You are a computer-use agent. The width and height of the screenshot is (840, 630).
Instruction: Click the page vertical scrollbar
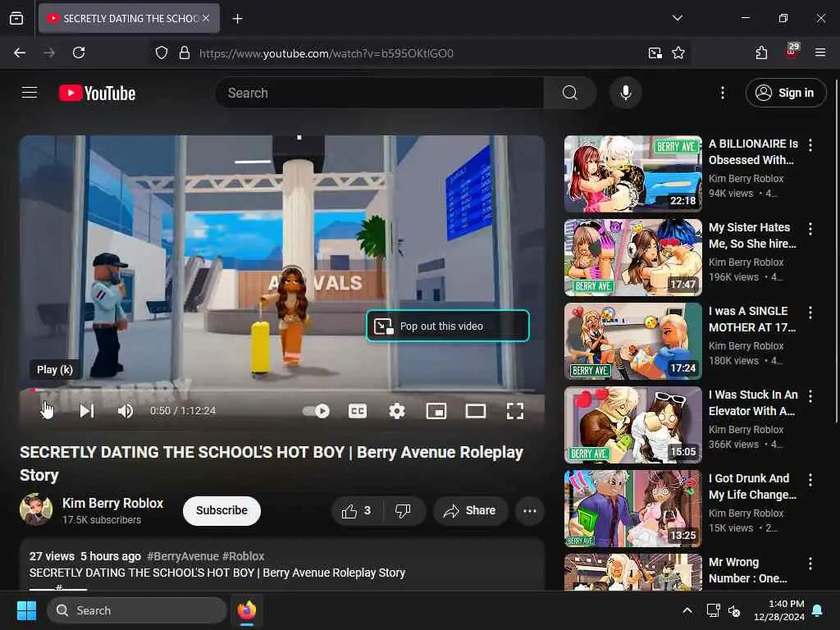tap(836, 252)
